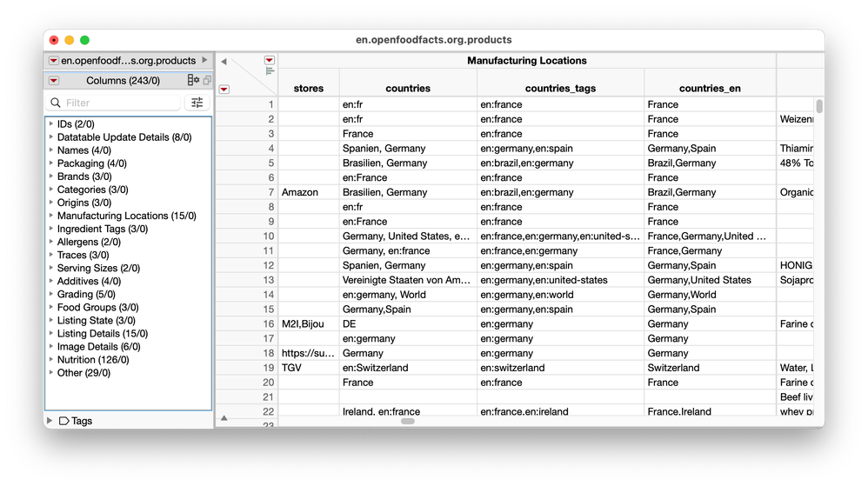Open the rows red triangle menu in table corner

point(224,90)
